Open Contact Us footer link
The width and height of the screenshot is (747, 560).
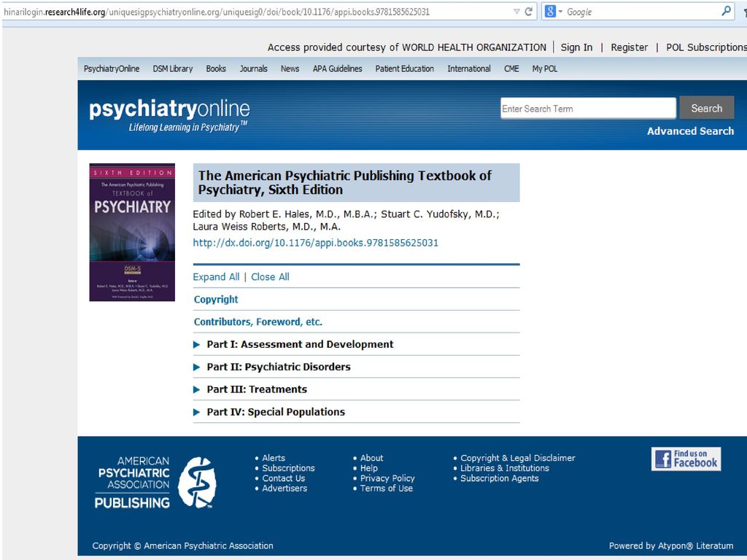point(284,478)
